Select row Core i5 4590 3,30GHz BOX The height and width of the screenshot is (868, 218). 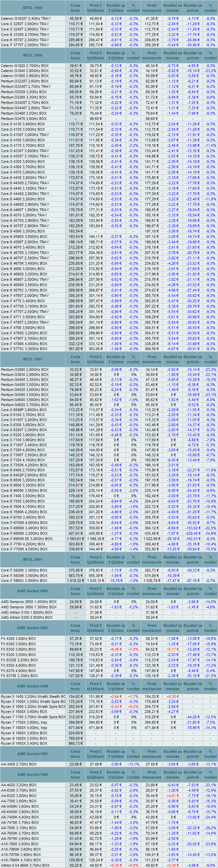click(109, 231)
